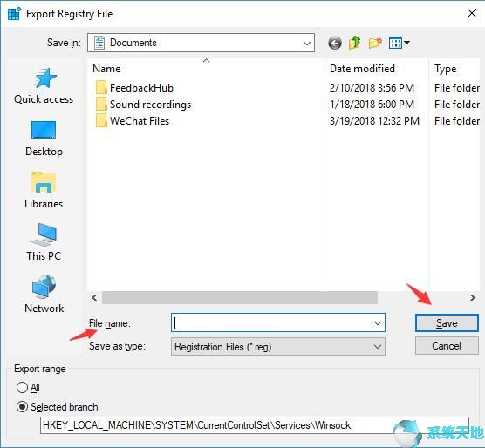The height and width of the screenshot is (448, 485).
Task: Close the Export Registry File dialog
Action: pyautogui.click(x=472, y=13)
